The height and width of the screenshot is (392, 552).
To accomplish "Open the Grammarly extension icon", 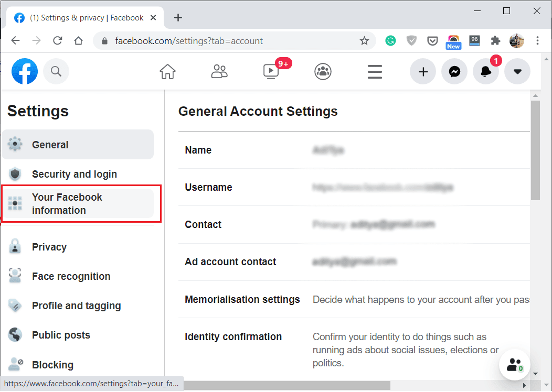I will click(x=390, y=40).
